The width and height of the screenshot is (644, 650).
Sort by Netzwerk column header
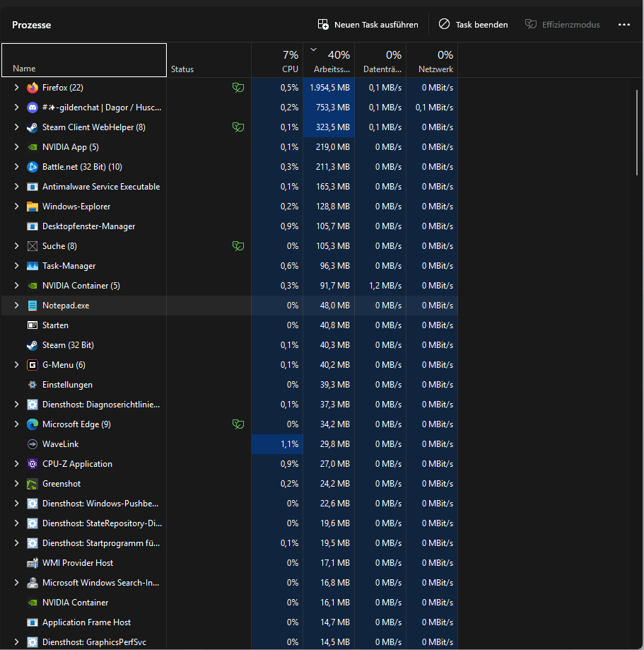[432, 60]
